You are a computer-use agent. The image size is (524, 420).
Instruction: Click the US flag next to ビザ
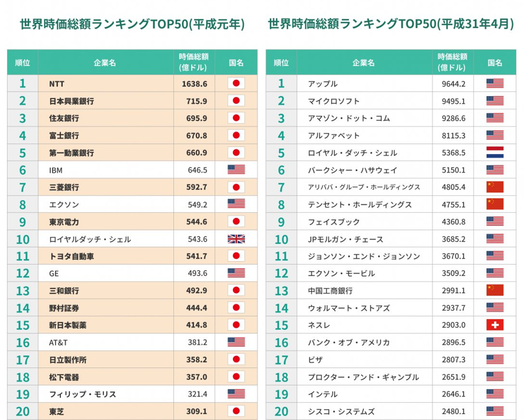[x=495, y=360]
